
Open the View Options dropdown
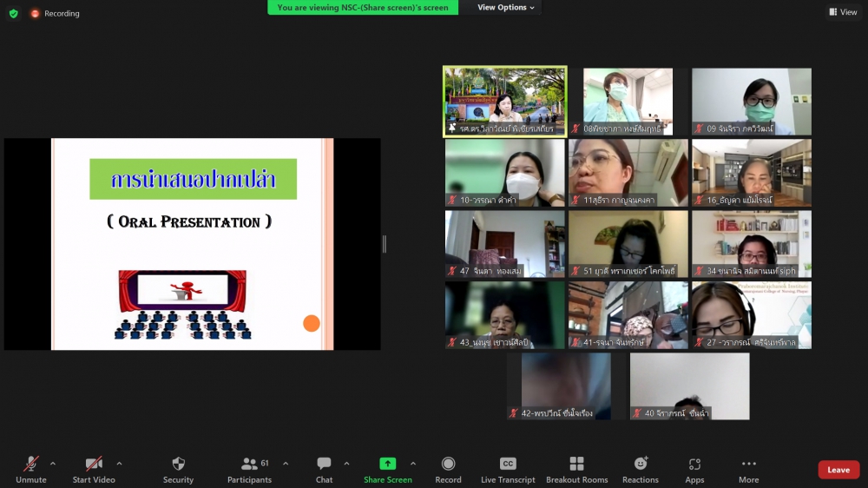pyautogui.click(x=507, y=8)
